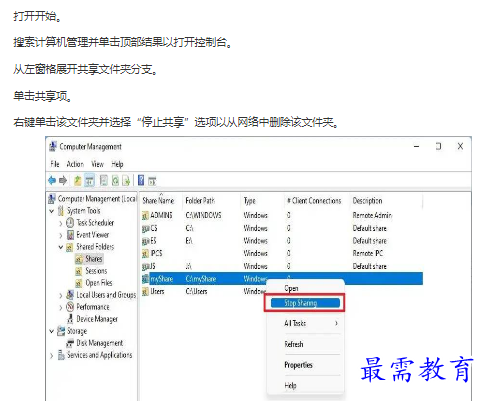Open the All Tasks submenu arrow
The height and width of the screenshot is (401, 482).
tap(336, 323)
